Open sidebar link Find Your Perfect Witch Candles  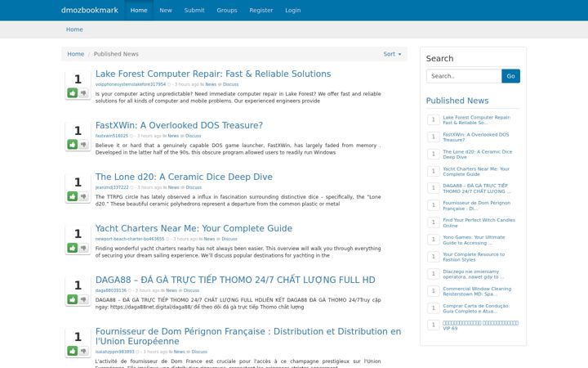click(479, 222)
